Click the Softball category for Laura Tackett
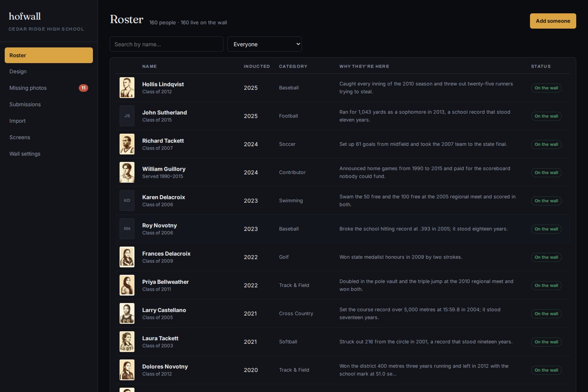588x392 pixels. click(x=288, y=342)
